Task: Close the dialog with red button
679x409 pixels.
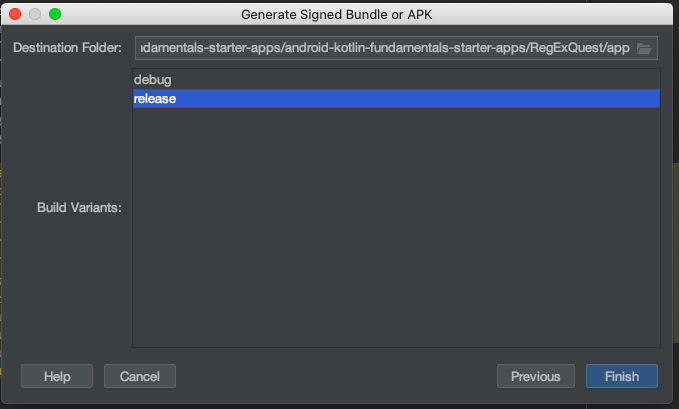Action: pos(15,14)
